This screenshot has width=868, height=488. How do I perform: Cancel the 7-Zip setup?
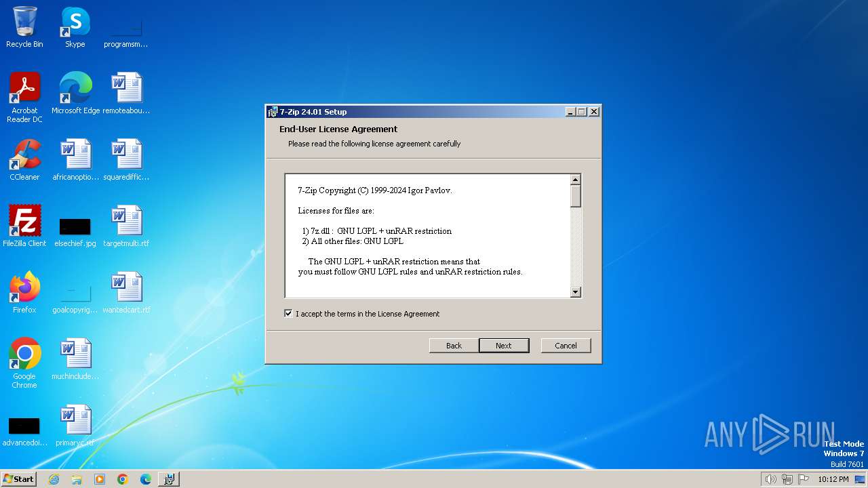pyautogui.click(x=566, y=346)
